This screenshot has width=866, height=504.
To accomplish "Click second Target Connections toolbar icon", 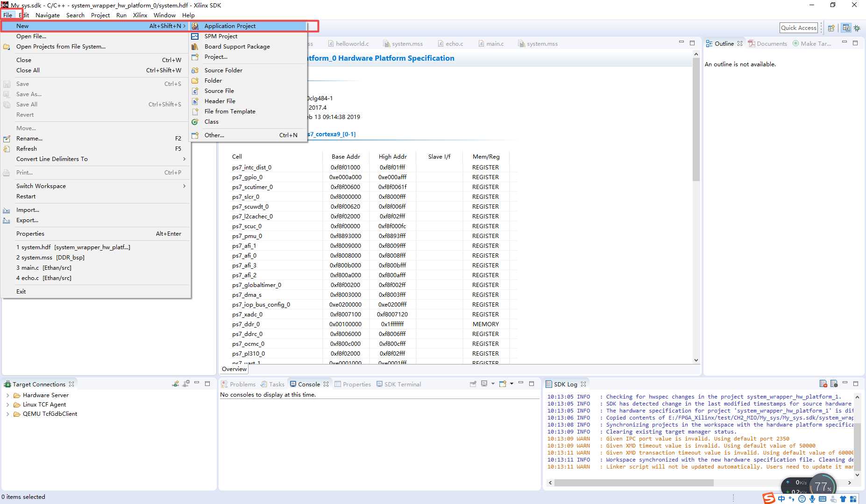I will tap(186, 384).
